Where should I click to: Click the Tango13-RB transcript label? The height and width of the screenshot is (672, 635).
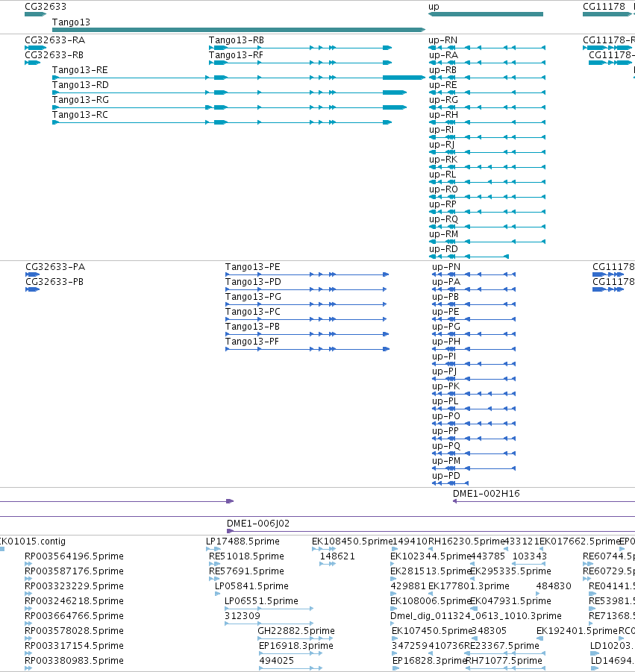coord(237,40)
